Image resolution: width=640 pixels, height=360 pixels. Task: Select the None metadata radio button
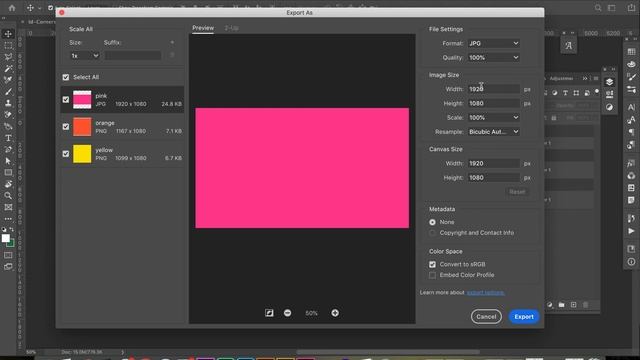432,222
